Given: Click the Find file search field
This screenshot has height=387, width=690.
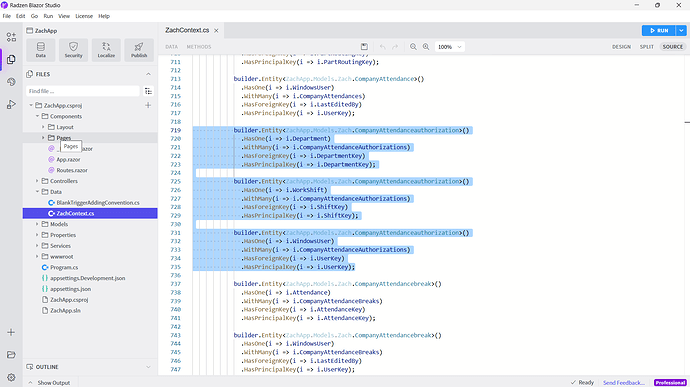Looking at the screenshot, I should 83,91.
